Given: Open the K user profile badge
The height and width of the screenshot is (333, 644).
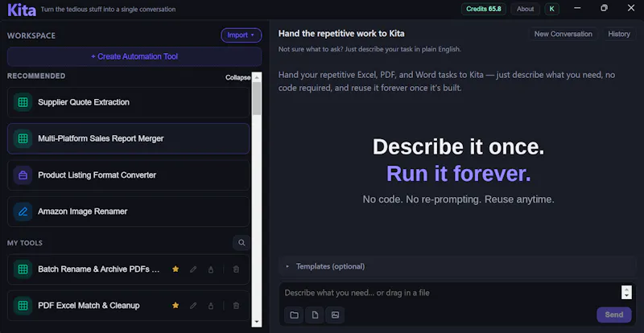Looking at the screenshot, I should [551, 9].
